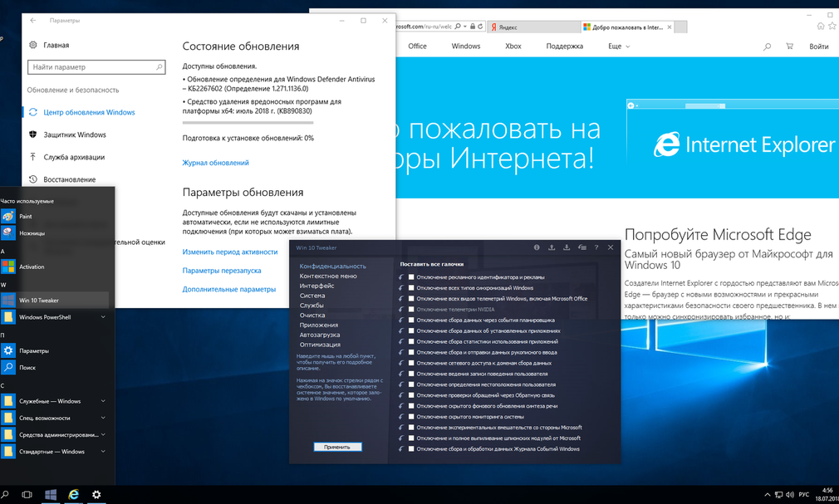The height and width of the screenshot is (504, 839).
Task: Click the restore arrow beside 'Отключение рекламного идентификатора и рекламы'
Action: (401, 277)
